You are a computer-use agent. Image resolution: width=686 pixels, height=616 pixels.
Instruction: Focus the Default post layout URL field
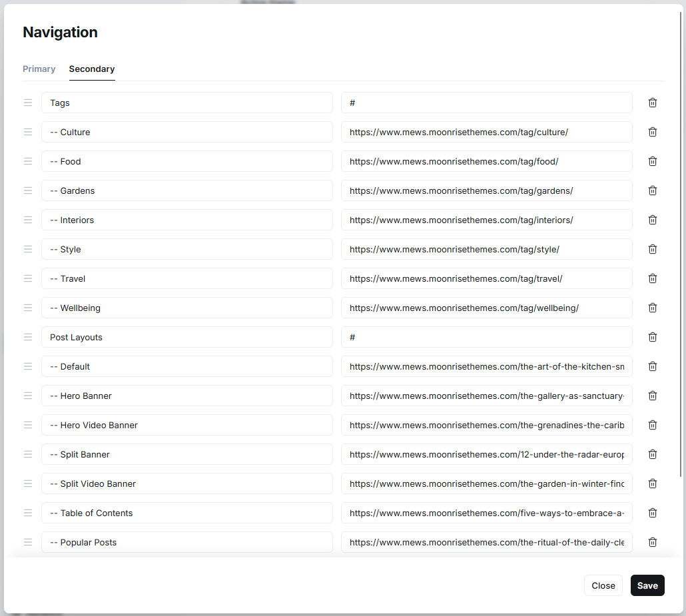point(486,366)
